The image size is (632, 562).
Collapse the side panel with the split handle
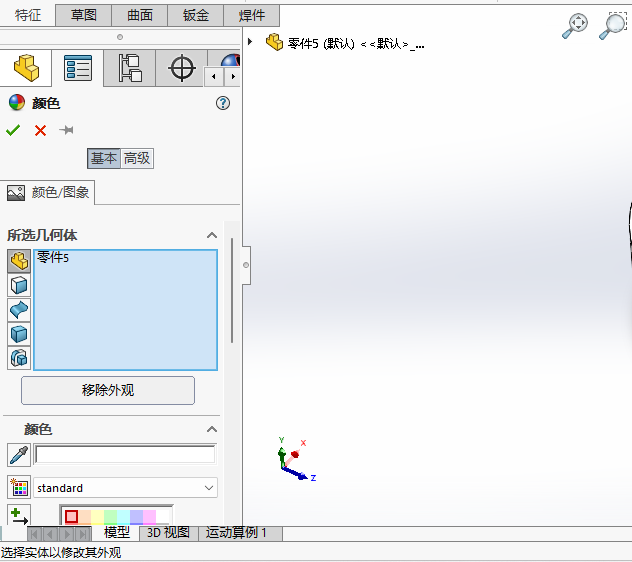point(246,265)
